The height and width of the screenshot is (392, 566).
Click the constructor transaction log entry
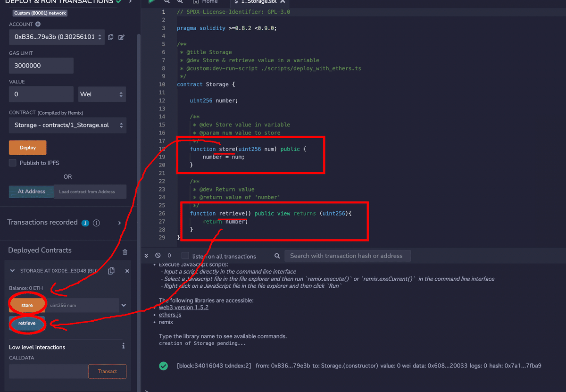pyautogui.click(x=358, y=366)
